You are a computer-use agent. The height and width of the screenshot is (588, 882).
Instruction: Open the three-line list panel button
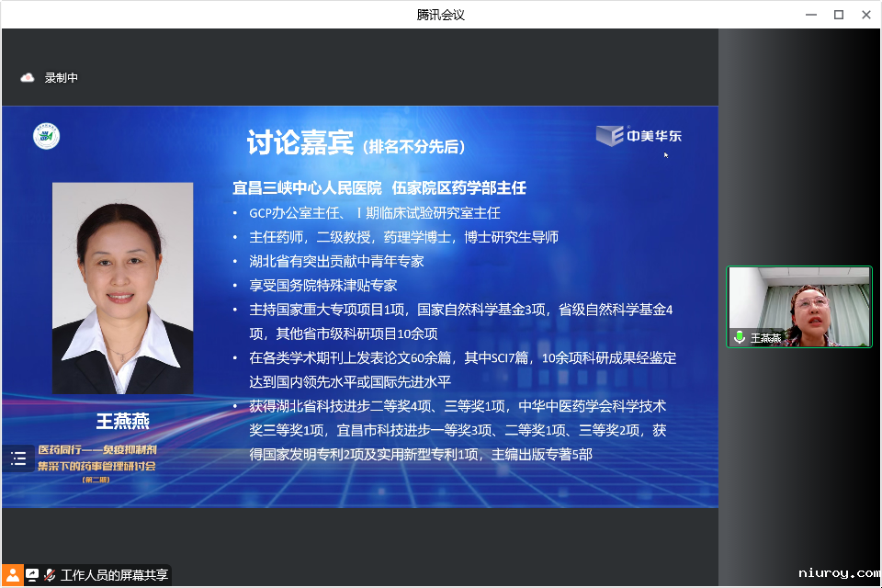pos(18,458)
